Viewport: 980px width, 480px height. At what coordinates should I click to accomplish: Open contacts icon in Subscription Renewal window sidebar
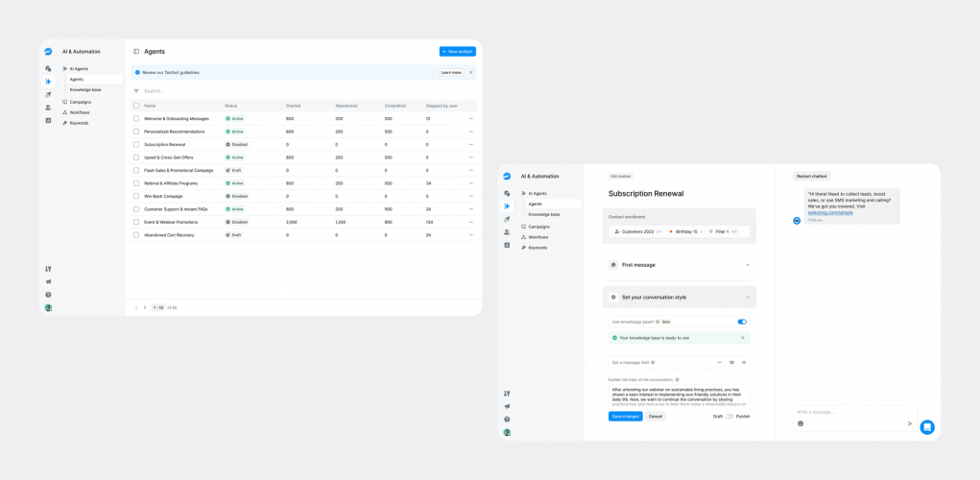click(507, 232)
